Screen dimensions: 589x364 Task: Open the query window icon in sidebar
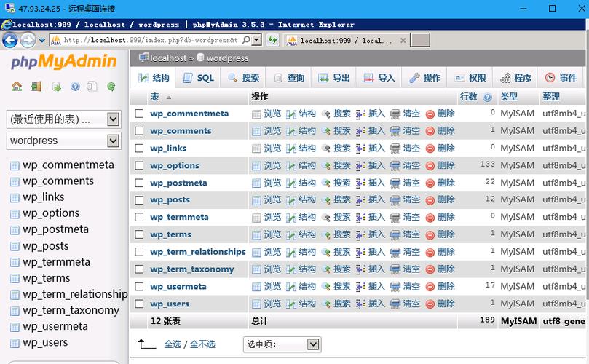[56, 87]
